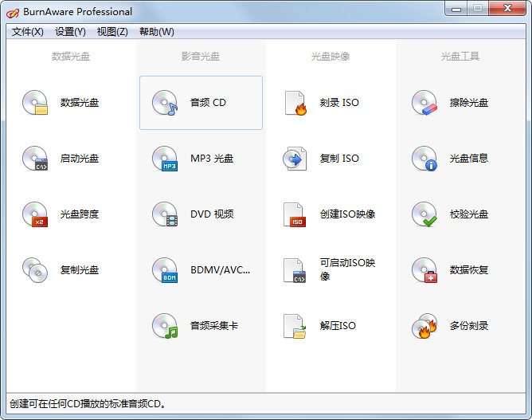The width and height of the screenshot is (532, 420).
Task: Choose the 复制光盘 label
Action: [x=80, y=270]
